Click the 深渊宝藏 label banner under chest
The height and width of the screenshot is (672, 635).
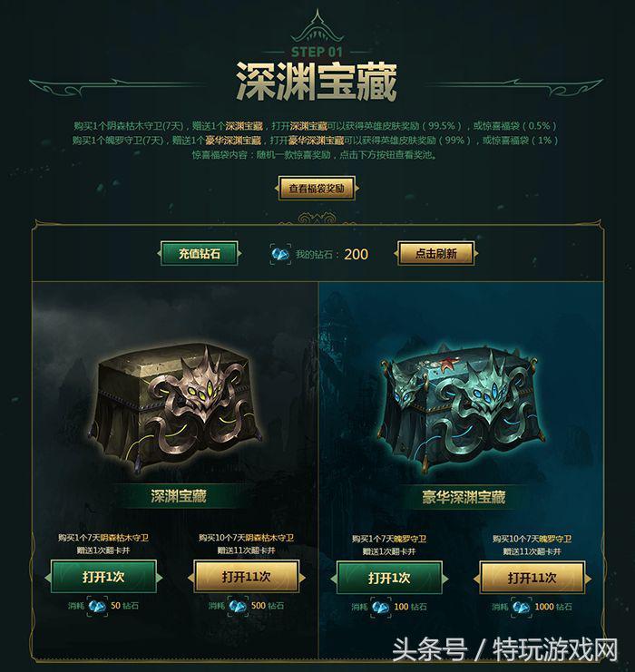[x=178, y=496]
